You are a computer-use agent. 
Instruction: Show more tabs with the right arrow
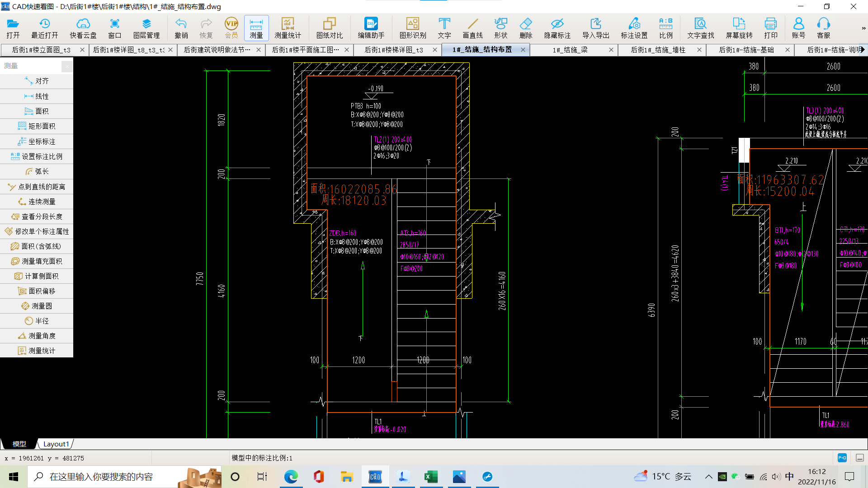click(x=863, y=50)
